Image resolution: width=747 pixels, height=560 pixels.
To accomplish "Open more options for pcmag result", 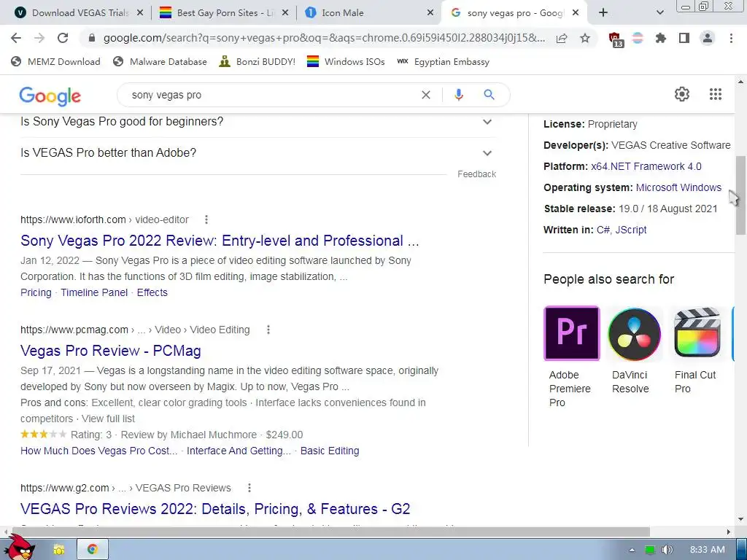I will click(268, 330).
